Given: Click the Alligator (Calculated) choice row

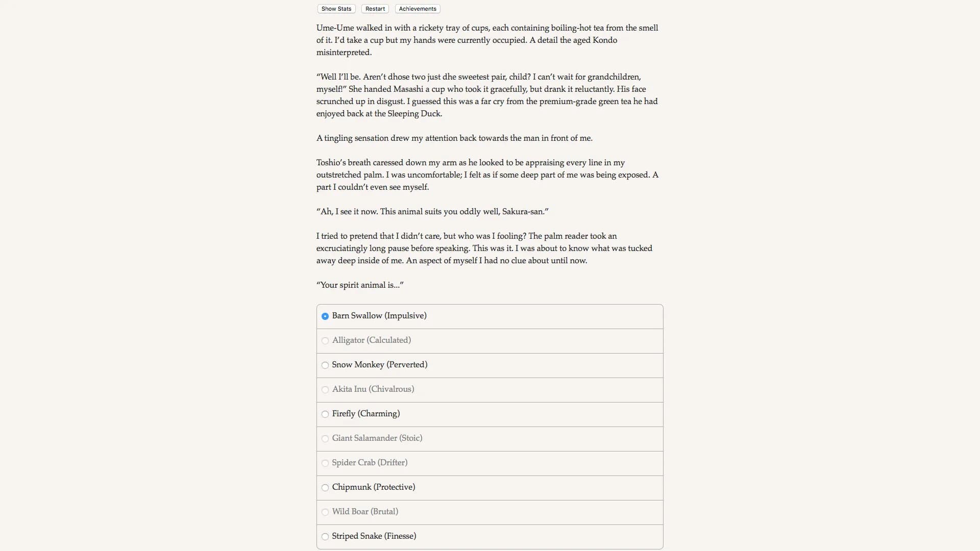Looking at the screenshot, I should coord(490,341).
